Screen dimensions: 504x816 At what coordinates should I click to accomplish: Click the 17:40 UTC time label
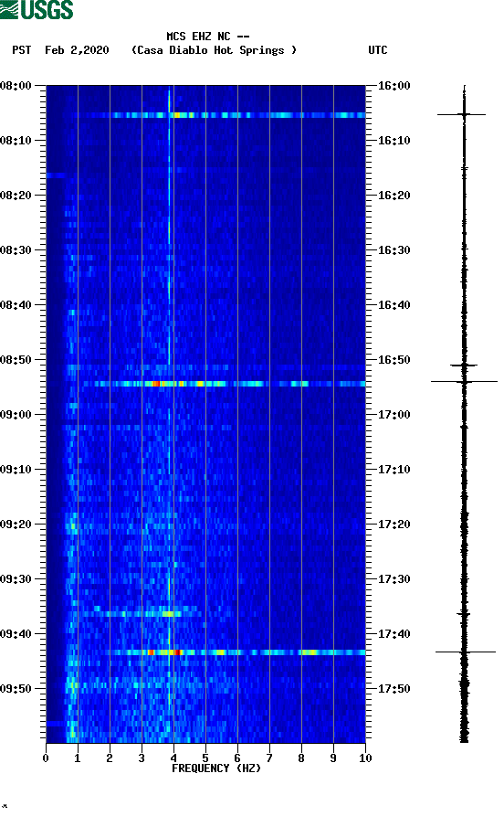pyautogui.click(x=394, y=634)
